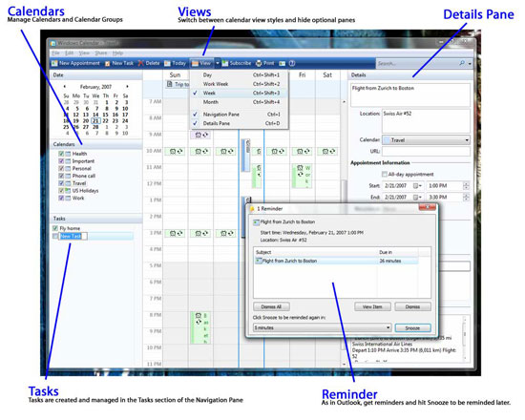The height and width of the screenshot is (420, 525).
Task: Open the Help menu
Action: [117, 53]
